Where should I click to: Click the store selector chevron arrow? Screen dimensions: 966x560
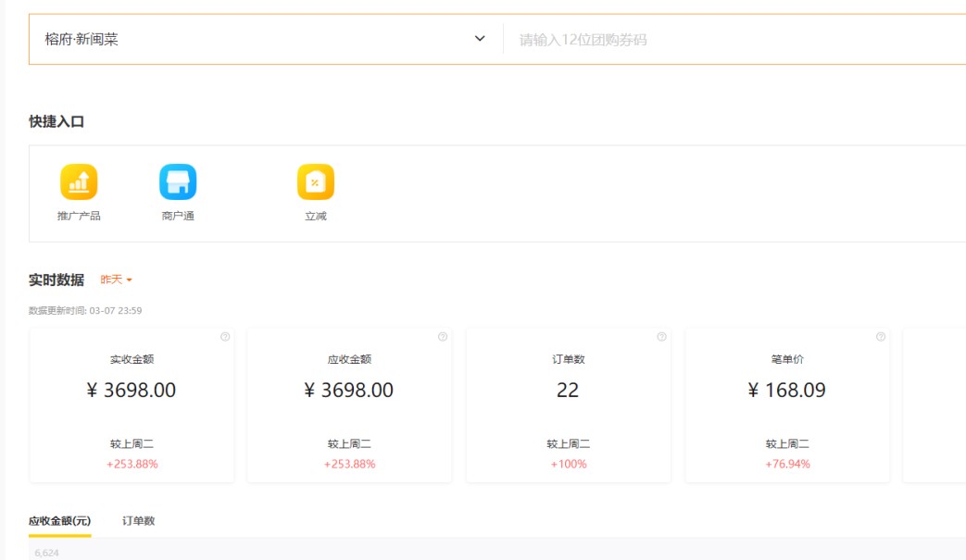click(x=480, y=39)
